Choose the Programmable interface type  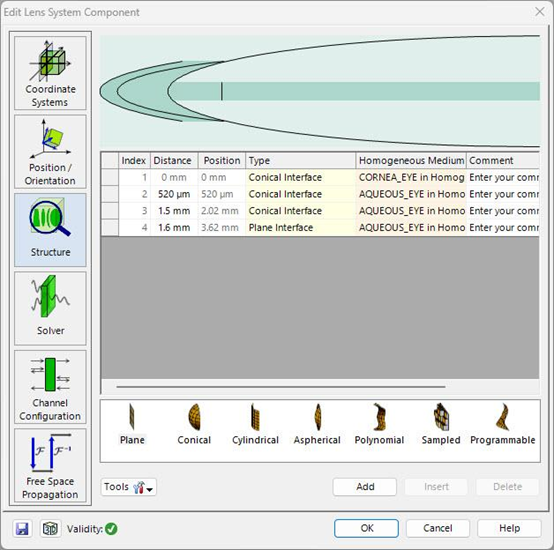click(x=502, y=424)
